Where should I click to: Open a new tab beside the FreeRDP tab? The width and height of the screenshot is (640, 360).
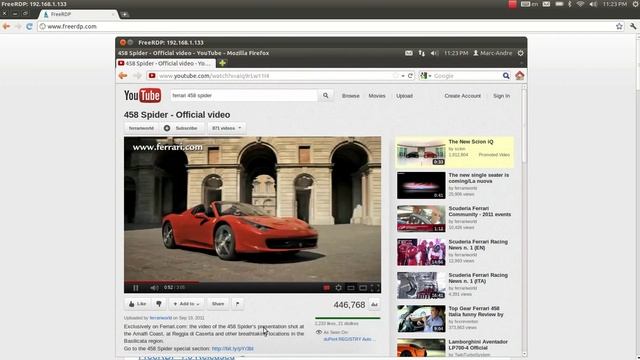(x=124, y=14)
